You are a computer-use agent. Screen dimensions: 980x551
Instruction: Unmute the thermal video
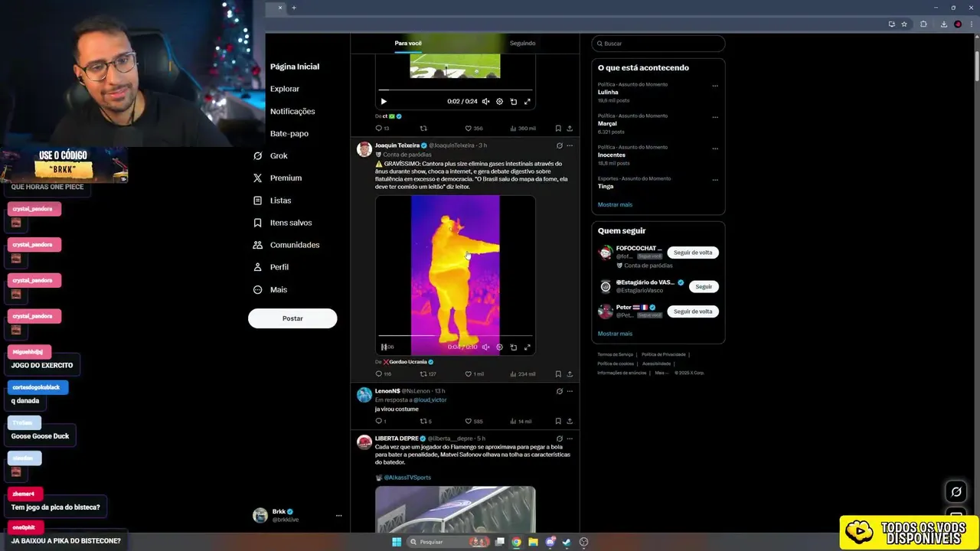point(485,347)
